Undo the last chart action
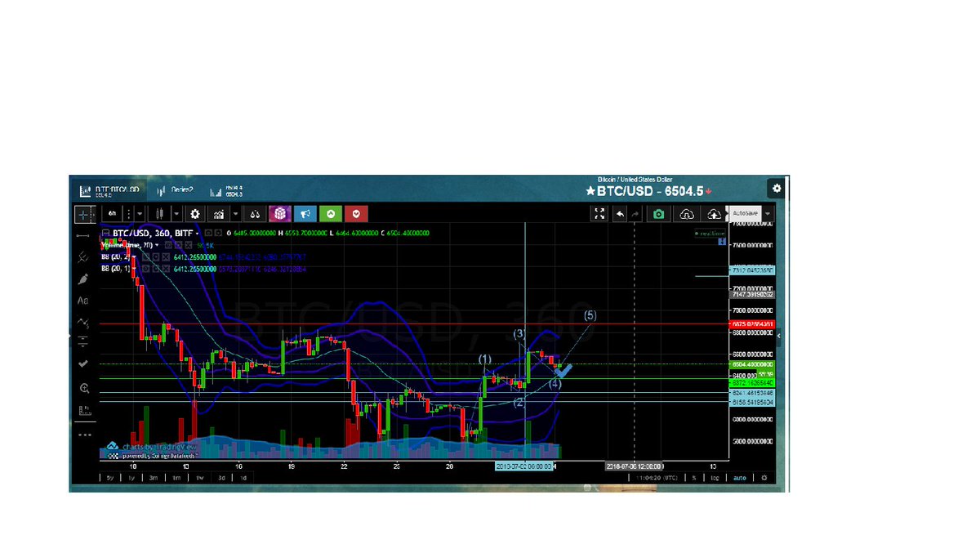The width and height of the screenshot is (980, 535). (620, 214)
